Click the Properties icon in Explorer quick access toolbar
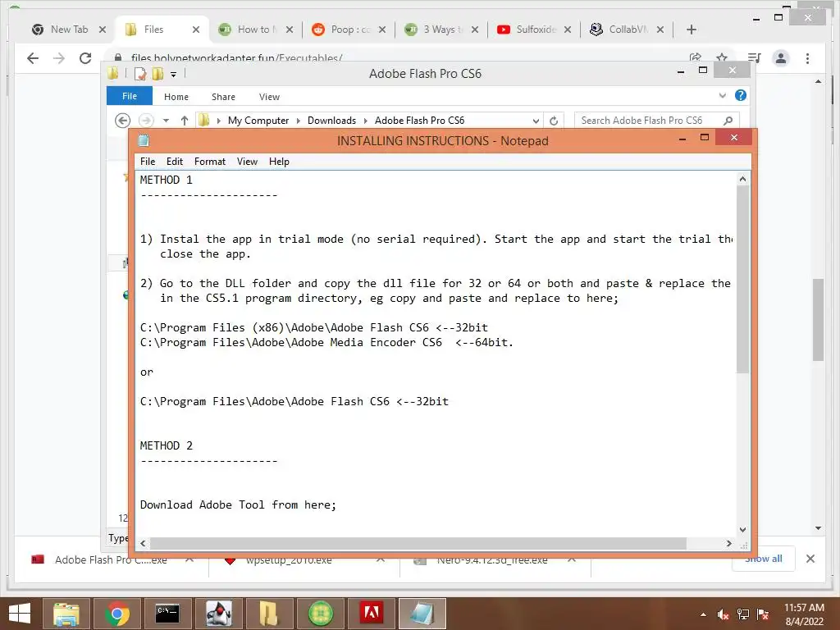 coord(140,74)
